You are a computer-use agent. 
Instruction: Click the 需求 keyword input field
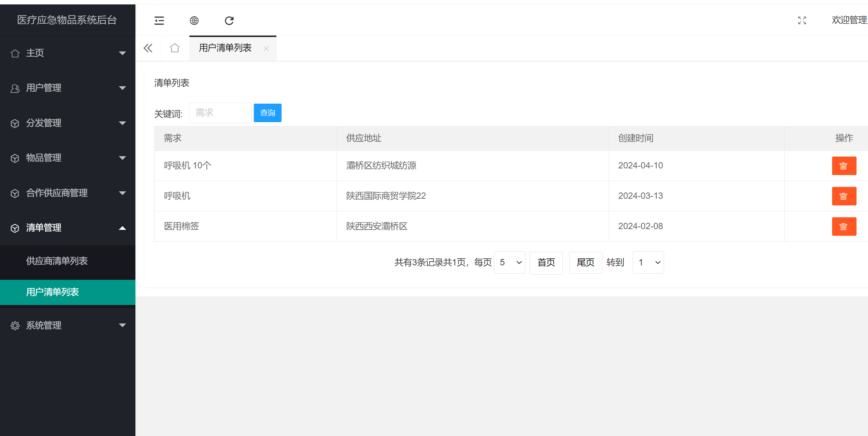[x=220, y=113]
